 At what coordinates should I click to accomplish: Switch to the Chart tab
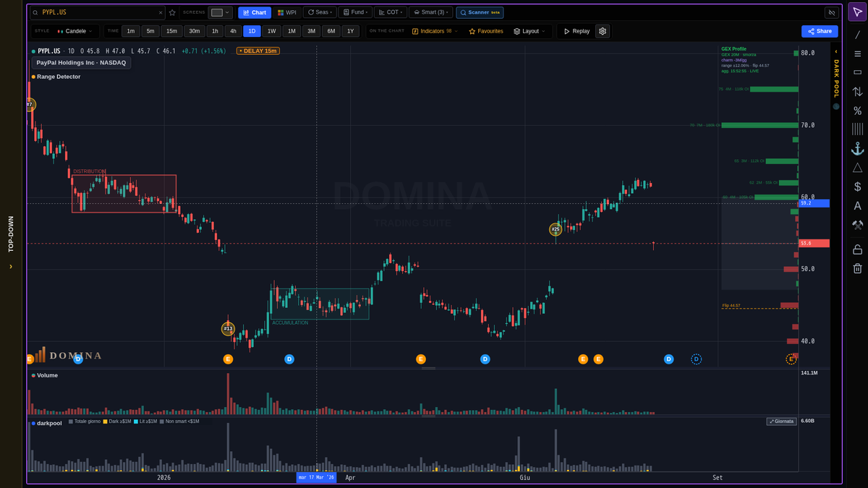[255, 12]
